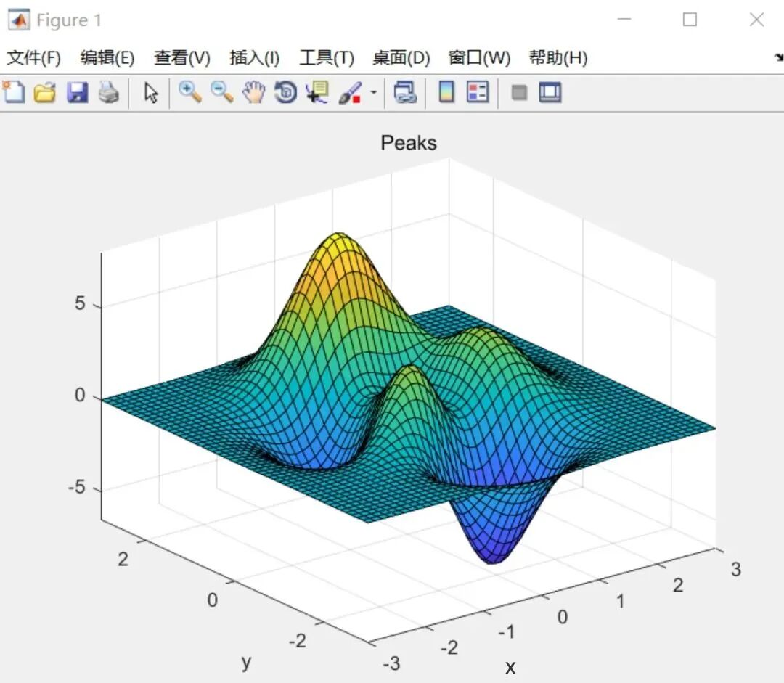Expand the Brush tool color dropdown arrow
The image size is (784, 683).
(x=374, y=93)
